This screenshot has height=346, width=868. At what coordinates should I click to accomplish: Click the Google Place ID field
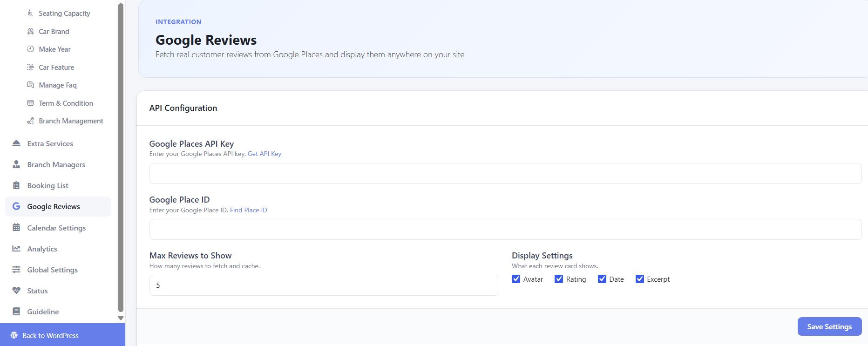coord(505,229)
